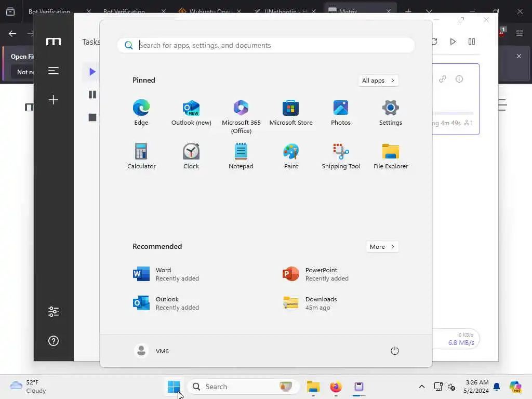Screen dimensions: 532x399
Task: Open the Calculator app
Action: 141,156
